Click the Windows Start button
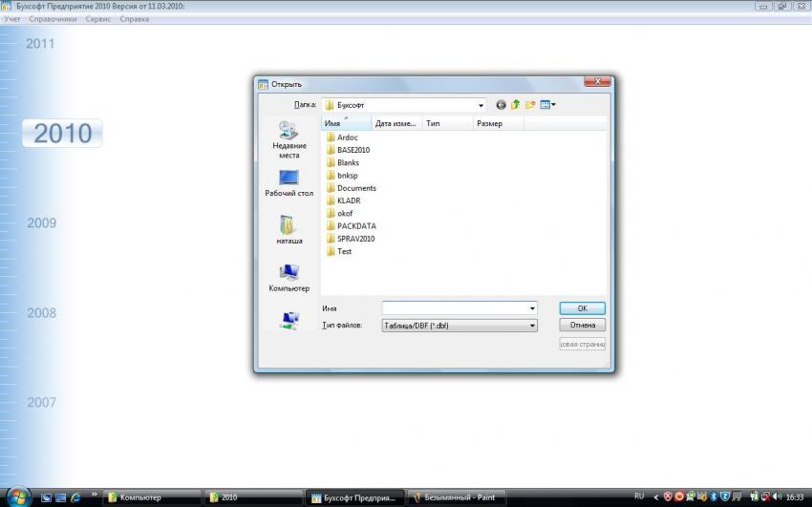This screenshot has width=812, height=507. pos(19,496)
